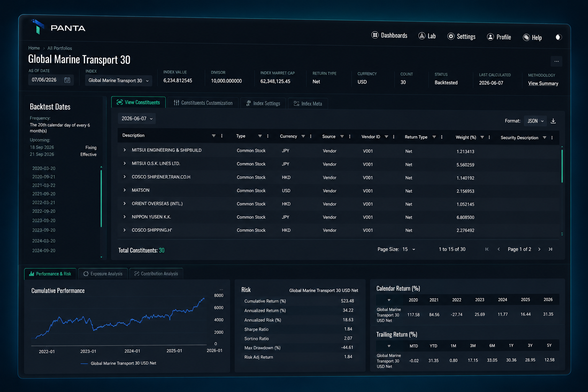The height and width of the screenshot is (392, 588).
Task: Open the JSON format dropdown
Action: pos(535,121)
